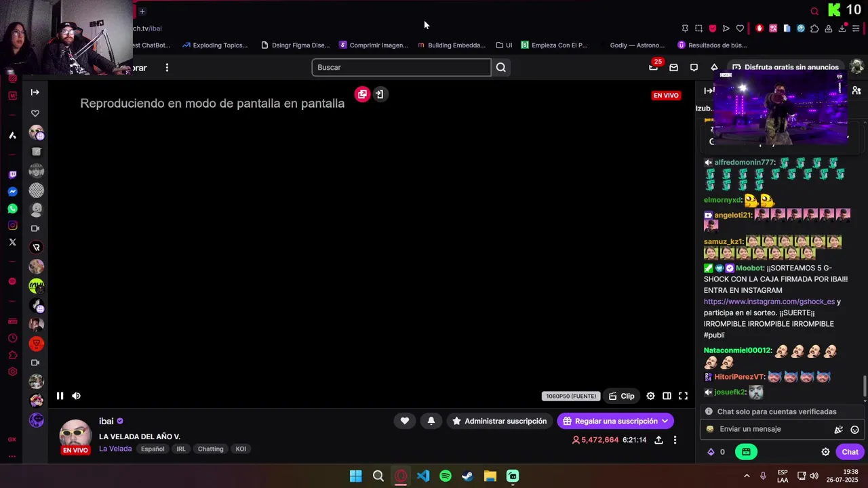
Task: Open gshock_es Instagram link in chat
Action: click(x=769, y=302)
